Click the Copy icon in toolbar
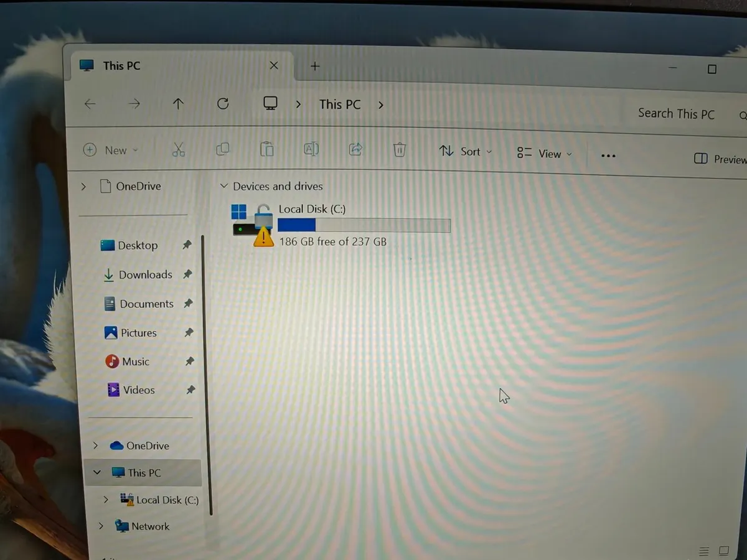This screenshot has width=747, height=560. pos(222,149)
